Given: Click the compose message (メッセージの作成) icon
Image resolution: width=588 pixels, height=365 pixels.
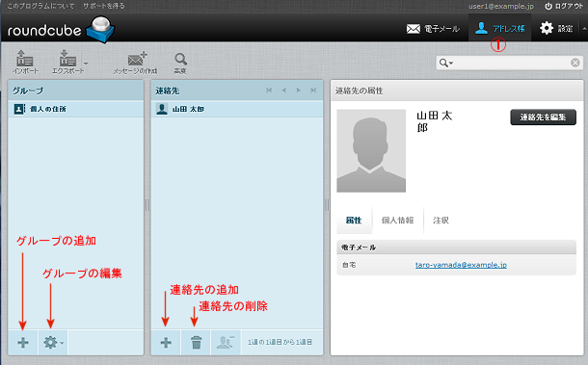Looking at the screenshot, I should click(x=135, y=63).
